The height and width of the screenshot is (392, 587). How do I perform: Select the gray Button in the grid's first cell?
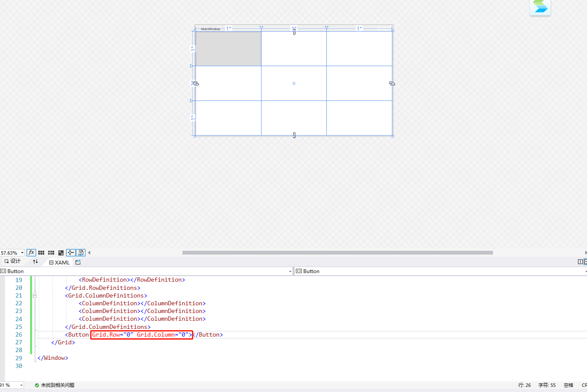click(228, 49)
